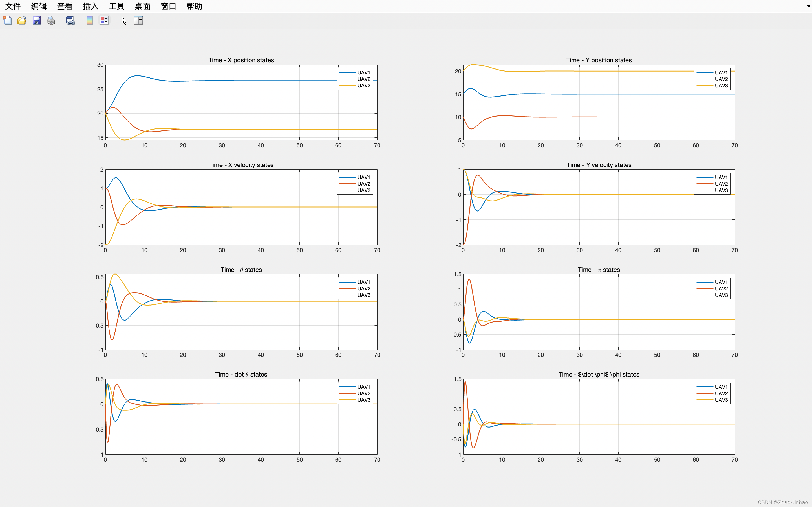Viewport: 812px width, 507px height.
Task: Click the dock figure arrow at top right
Action: 808,6
